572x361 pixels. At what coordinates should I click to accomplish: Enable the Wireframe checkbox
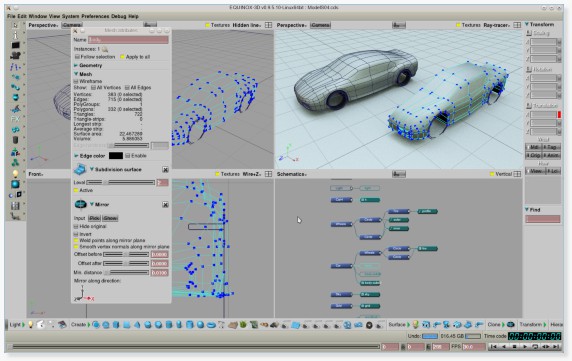click(x=76, y=81)
